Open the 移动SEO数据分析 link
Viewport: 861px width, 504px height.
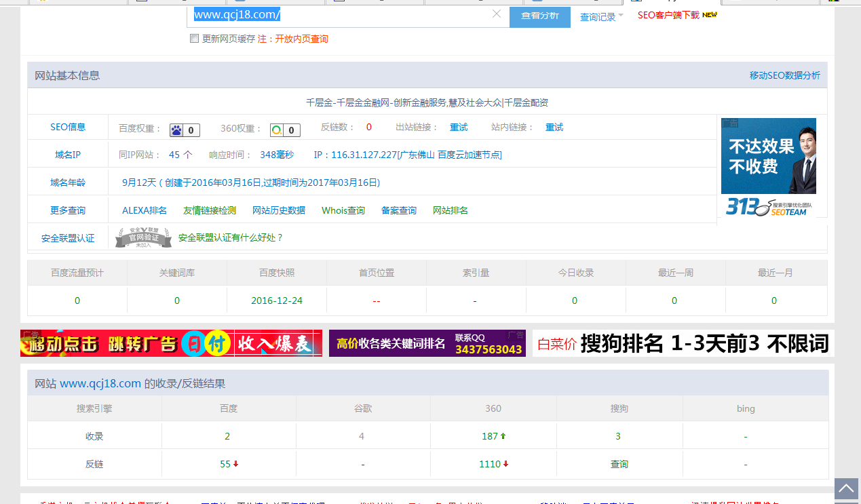click(784, 75)
